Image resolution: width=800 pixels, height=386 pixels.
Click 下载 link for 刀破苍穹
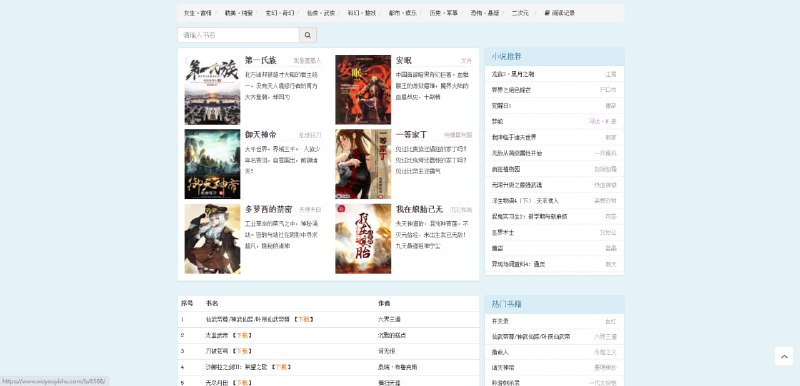242,351
